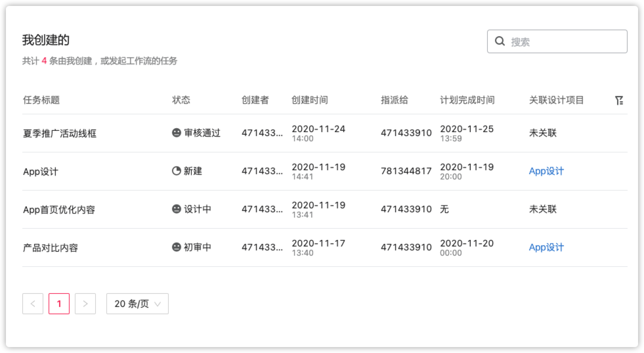Go to next page arrow
644x353 pixels.
(x=85, y=304)
